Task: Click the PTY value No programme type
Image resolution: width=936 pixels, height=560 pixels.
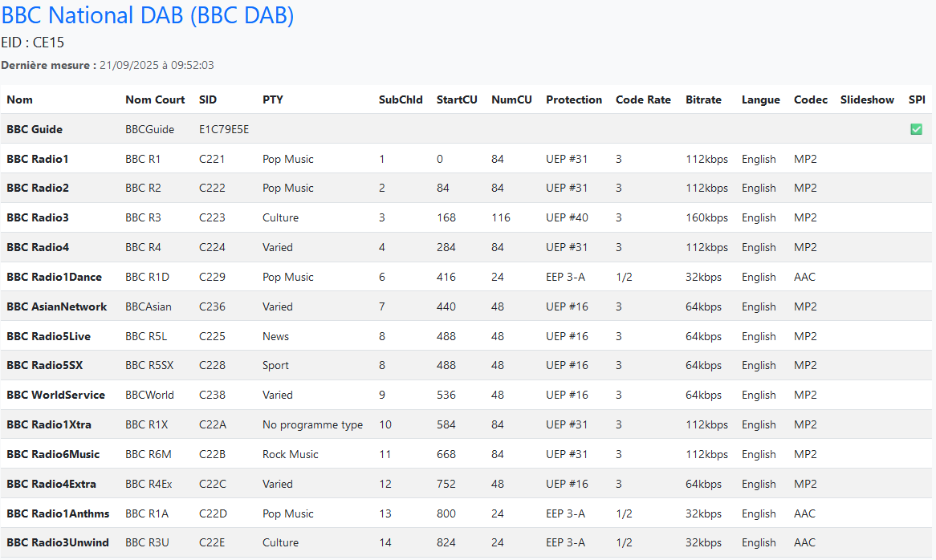Action: pyautogui.click(x=313, y=425)
